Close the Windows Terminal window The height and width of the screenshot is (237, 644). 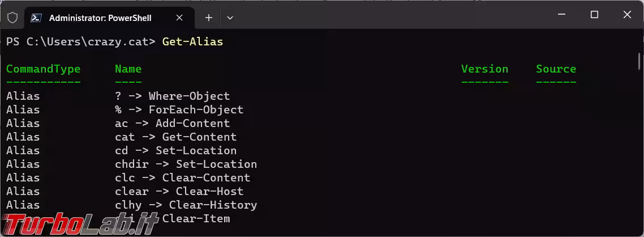[x=627, y=15]
